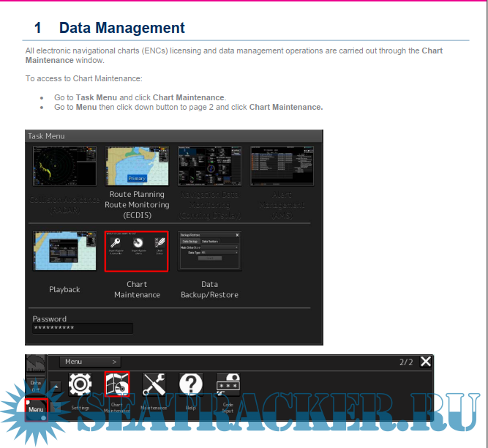Click the up arrow page button
488x448 pixels.
(x=56, y=386)
